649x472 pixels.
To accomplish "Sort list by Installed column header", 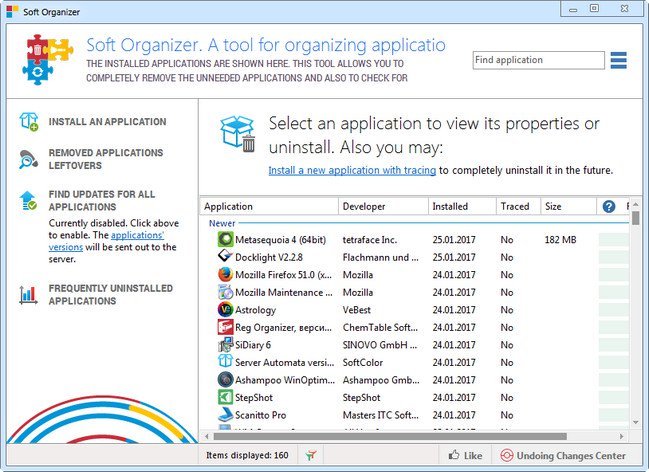I will coord(462,207).
